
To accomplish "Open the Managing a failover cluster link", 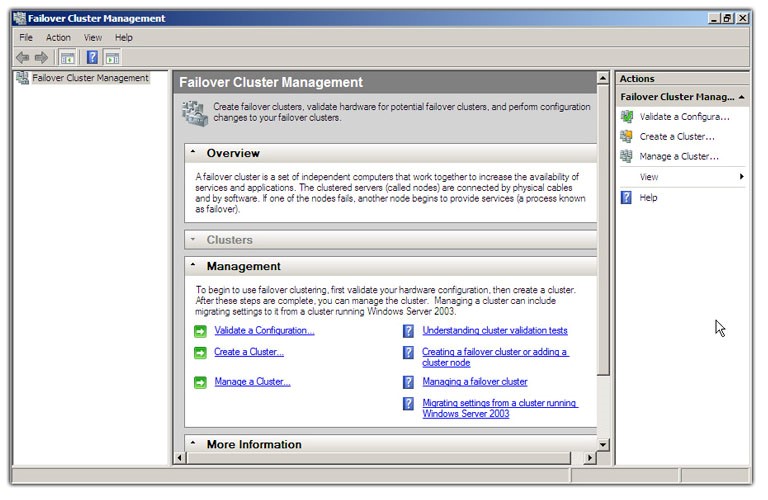I will [x=475, y=381].
